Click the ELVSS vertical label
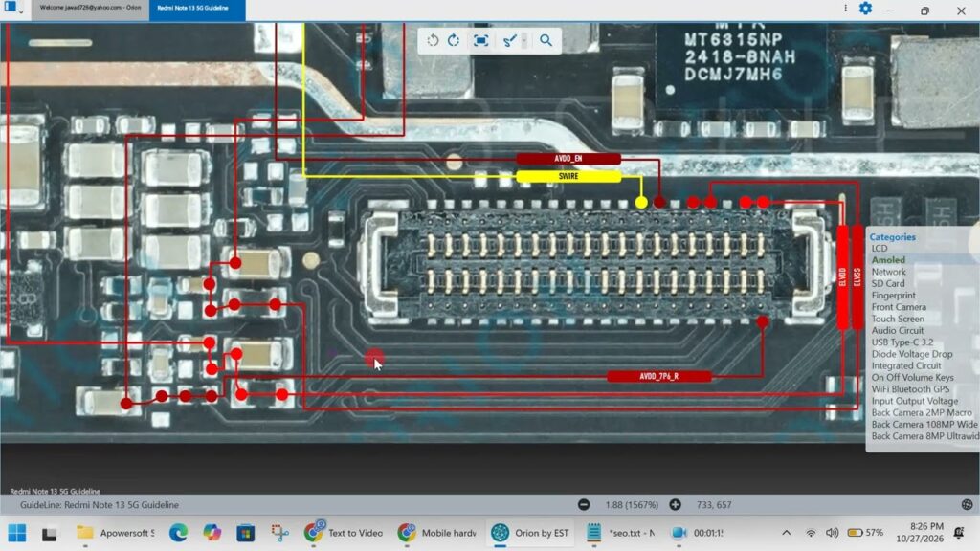The image size is (980, 551). (857, 277)
